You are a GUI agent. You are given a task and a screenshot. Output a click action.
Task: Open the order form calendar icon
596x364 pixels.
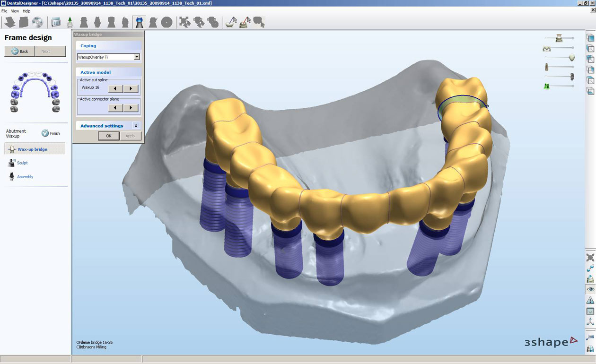pyautogui.click(x=56, y=22)
